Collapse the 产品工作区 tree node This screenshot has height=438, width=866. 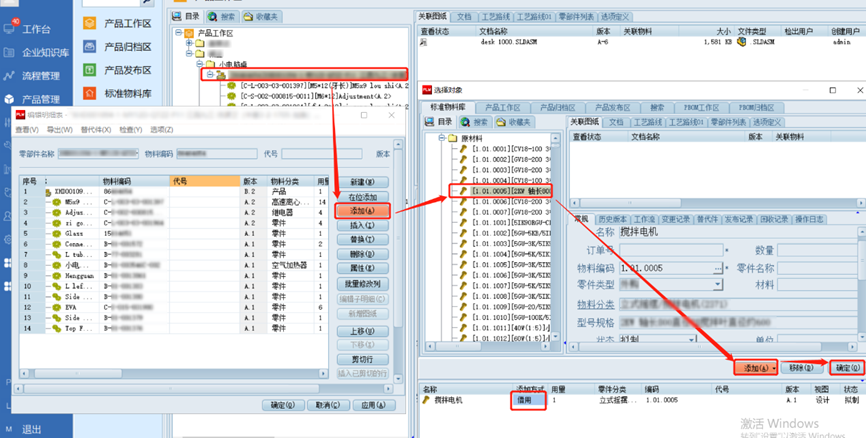178,32
